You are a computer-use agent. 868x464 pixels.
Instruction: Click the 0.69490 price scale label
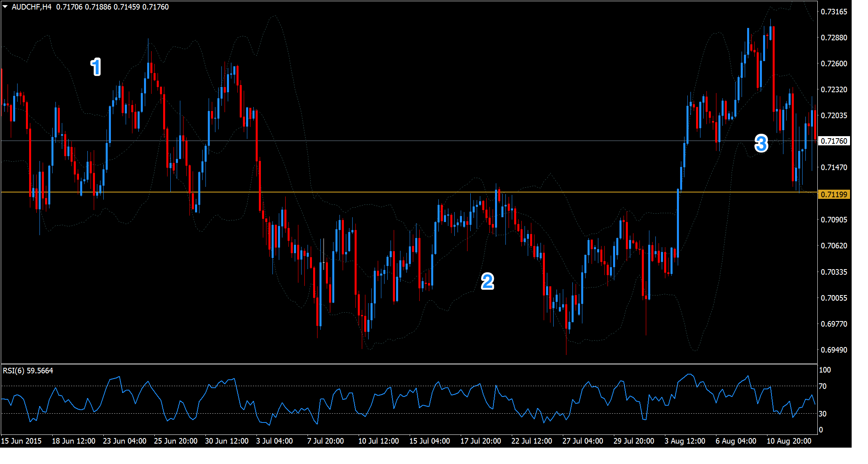click(834, 350)
